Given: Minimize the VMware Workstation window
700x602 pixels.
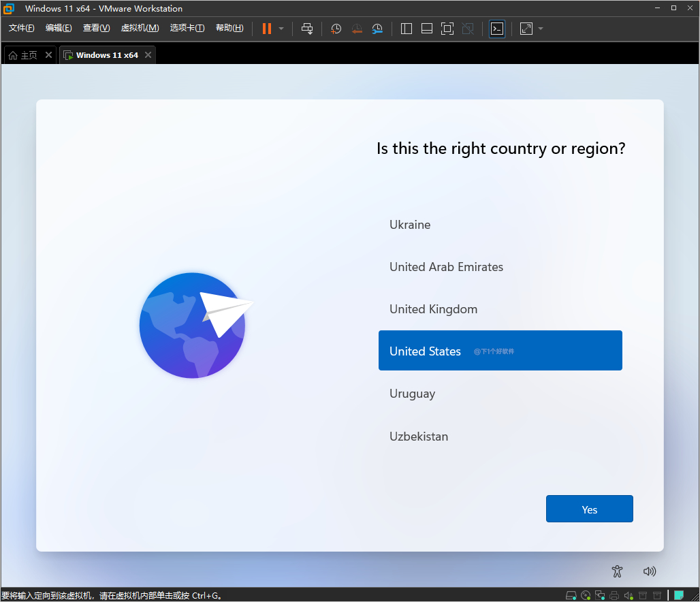Looking at the screenshot, I should [657, 8].
